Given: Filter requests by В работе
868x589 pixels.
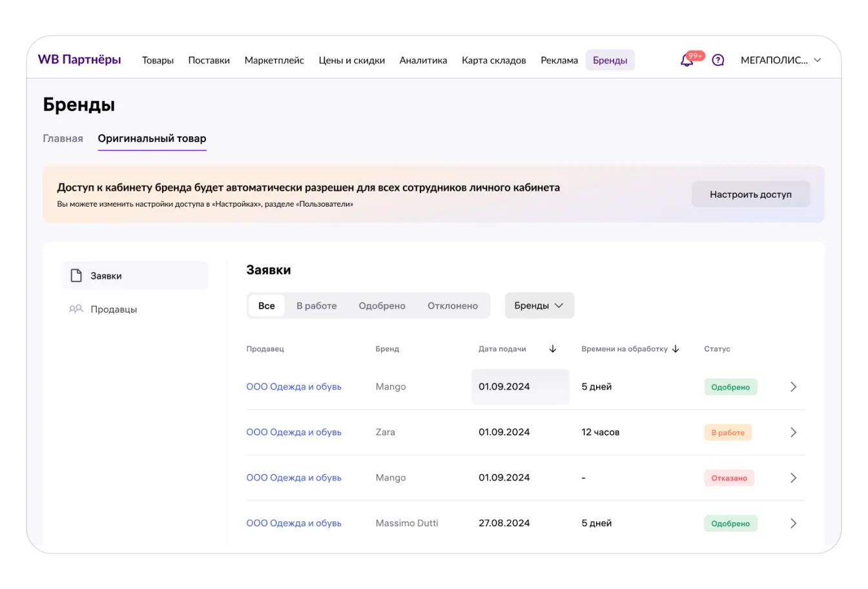Looking at the screenshot, I should 316,306.
